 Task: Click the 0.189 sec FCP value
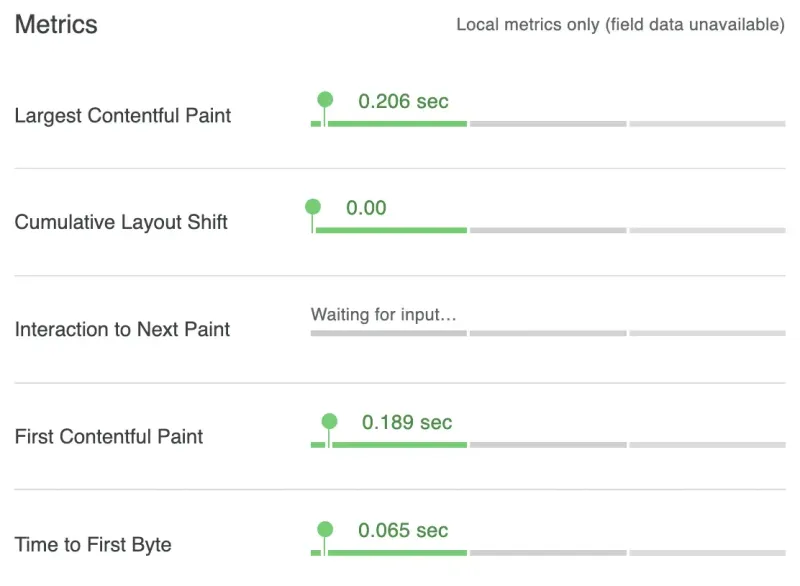coord(407,423)
